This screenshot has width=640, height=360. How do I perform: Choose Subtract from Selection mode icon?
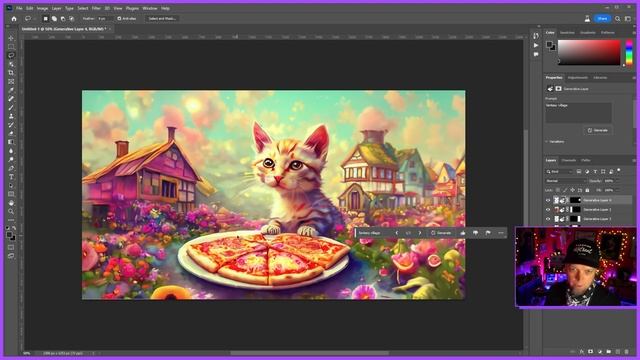point(63,19)
